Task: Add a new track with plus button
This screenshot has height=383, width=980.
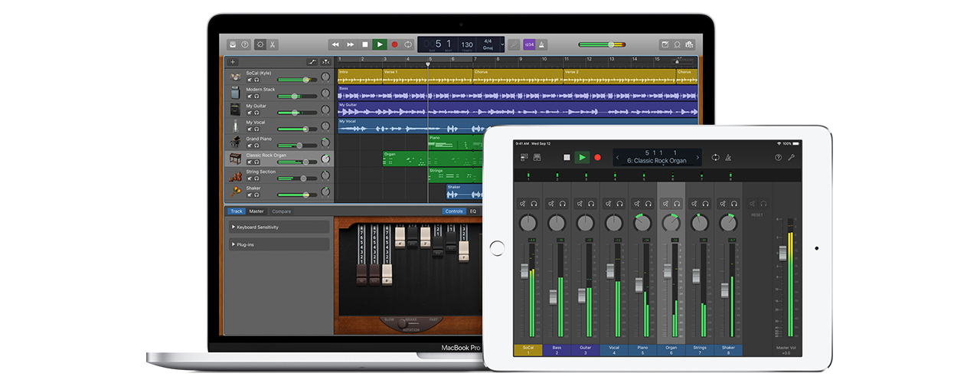Action: (233, 61)
